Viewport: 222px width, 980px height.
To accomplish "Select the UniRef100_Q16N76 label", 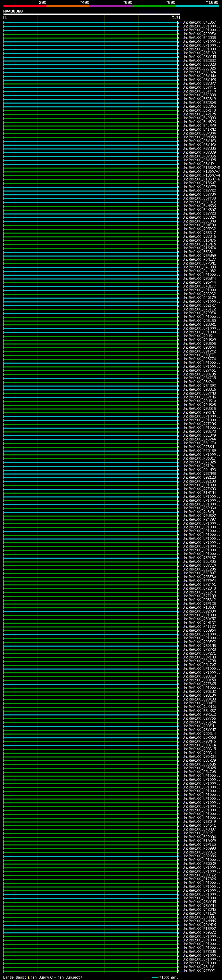I will point(199,241).
